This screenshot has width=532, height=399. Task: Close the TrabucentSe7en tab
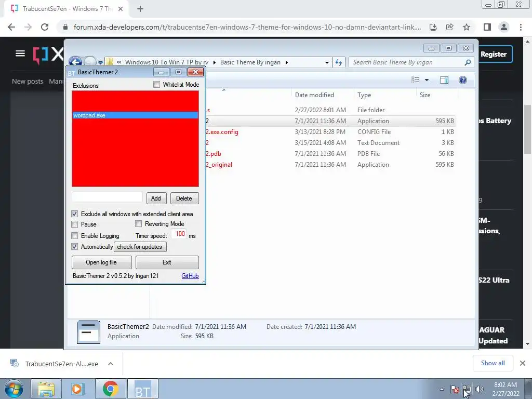[x=121, y=9]
